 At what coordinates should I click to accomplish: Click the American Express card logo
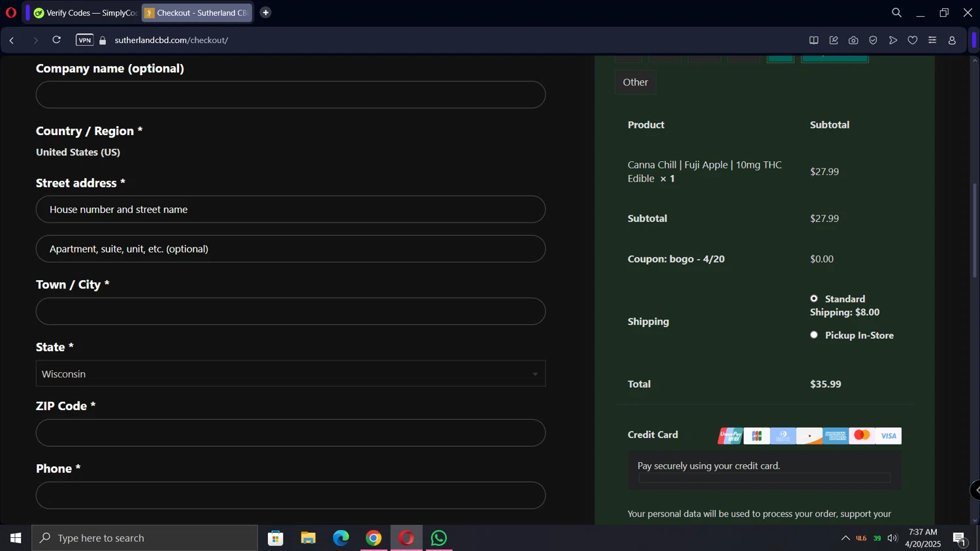[x=836, y=435]
